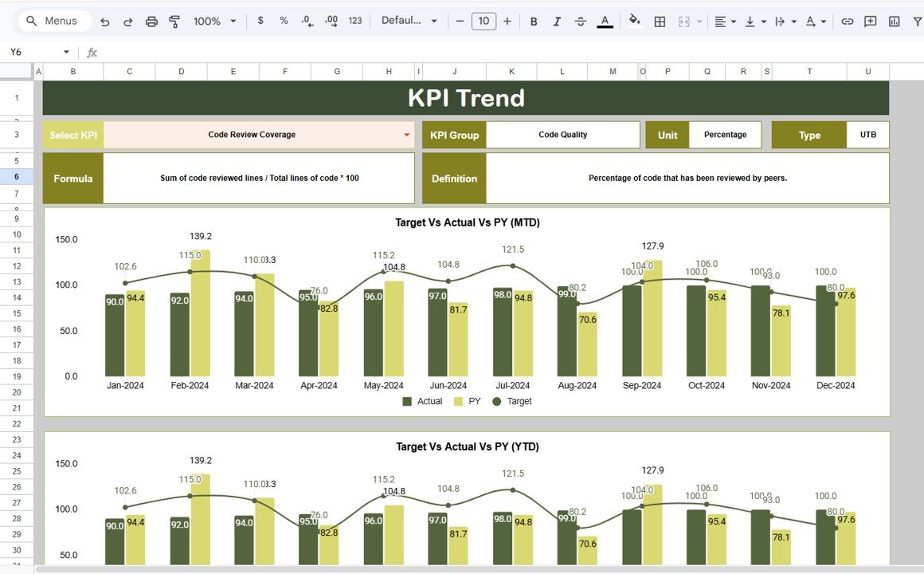Insert a comment using the toolbar icon

(870, 22)
